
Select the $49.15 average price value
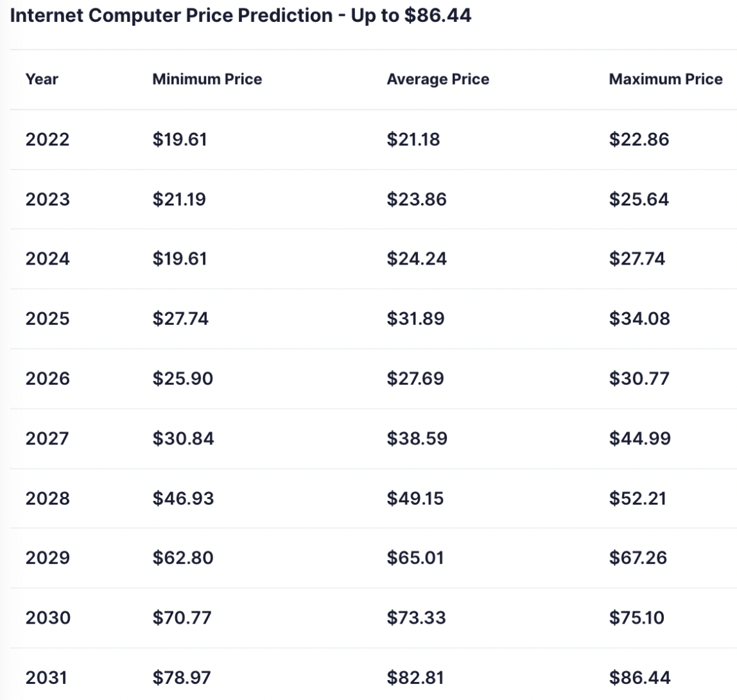(x=415, y=498)
